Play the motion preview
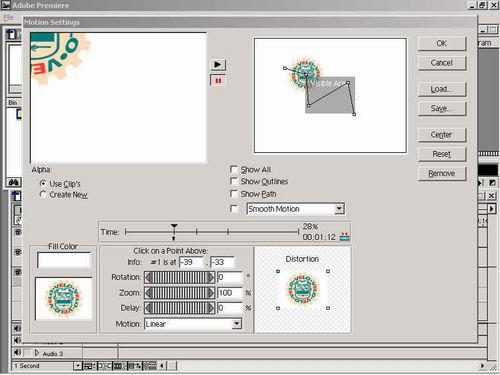Screen dimensions: 500x375 pyautogui.click(x=218, y=64)
